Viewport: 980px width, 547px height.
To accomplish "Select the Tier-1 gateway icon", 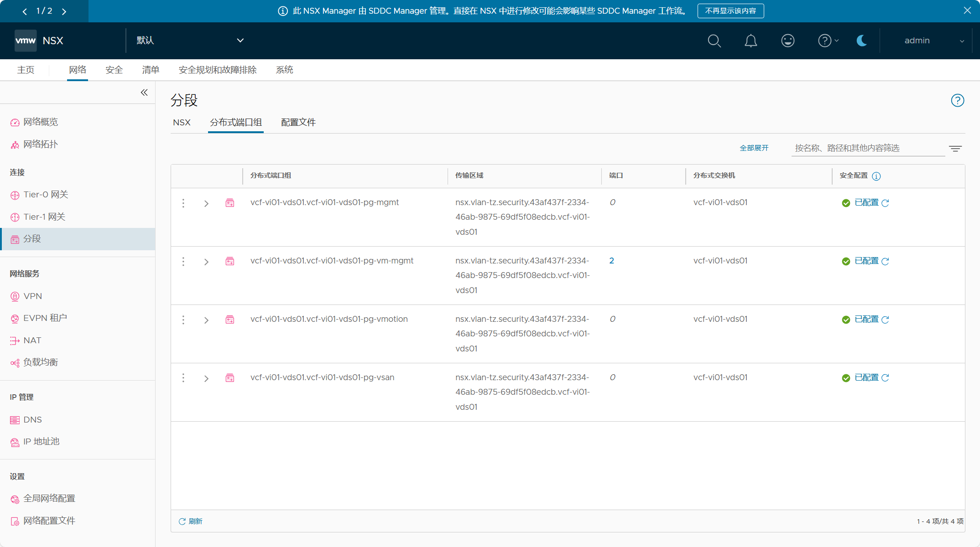I will (x=15, y=217).
